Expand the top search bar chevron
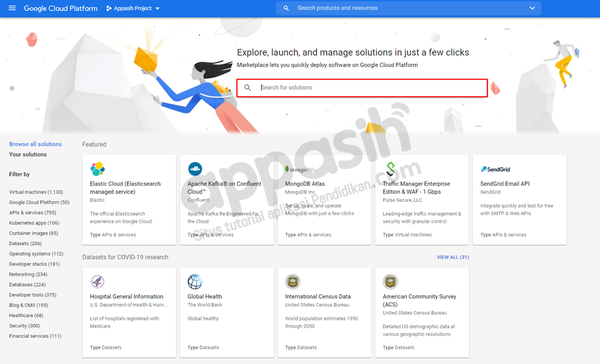Image resolution: width=600 pixels, height=364 pixels. click(532, 8)
